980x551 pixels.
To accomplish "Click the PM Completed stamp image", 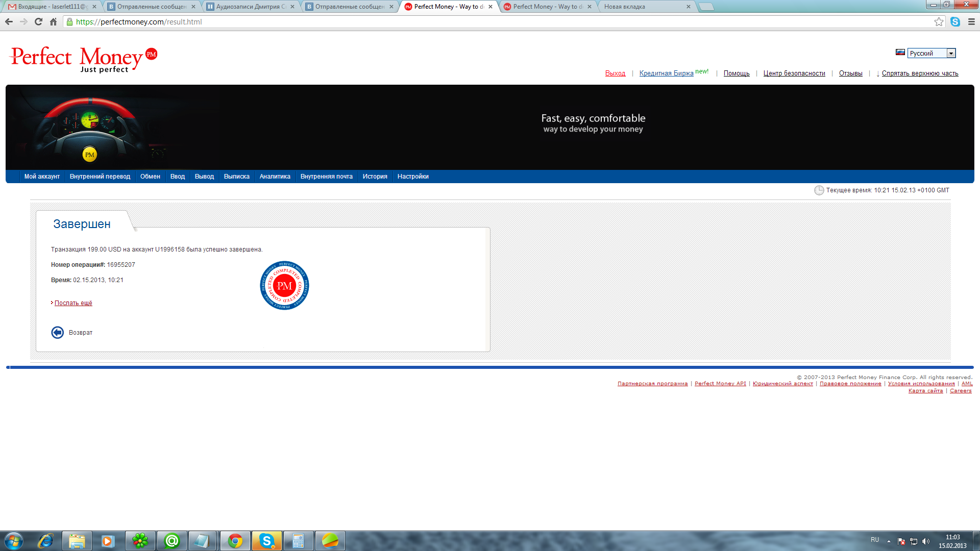I will click(x=284, y=285).
